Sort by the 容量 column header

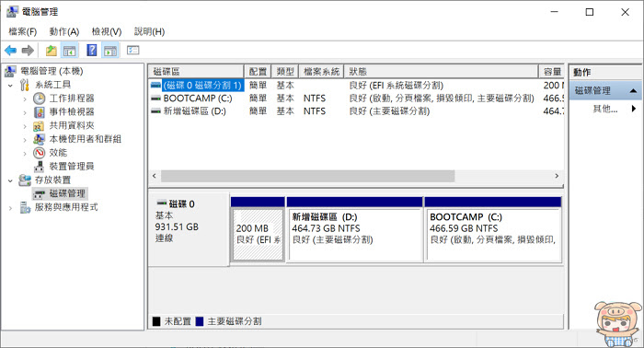pos(551,72)
